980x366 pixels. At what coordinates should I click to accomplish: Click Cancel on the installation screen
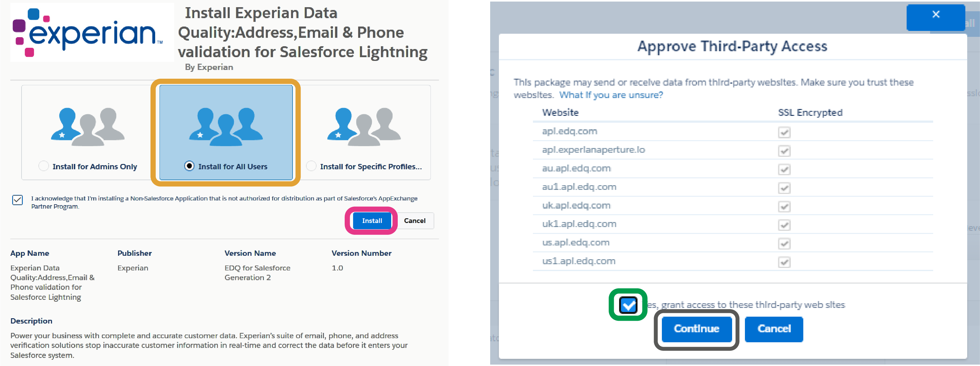(414, 220)
